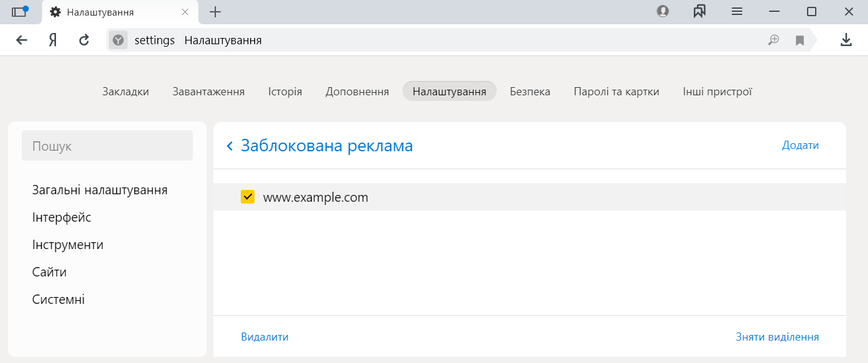Switch to the Безпека tab

click(530, 92)
